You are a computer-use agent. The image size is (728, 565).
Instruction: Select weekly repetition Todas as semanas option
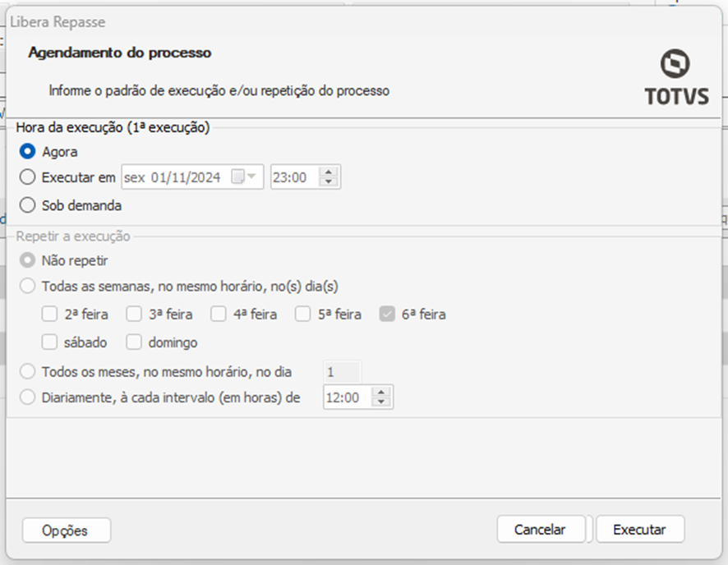click(28, 287)
